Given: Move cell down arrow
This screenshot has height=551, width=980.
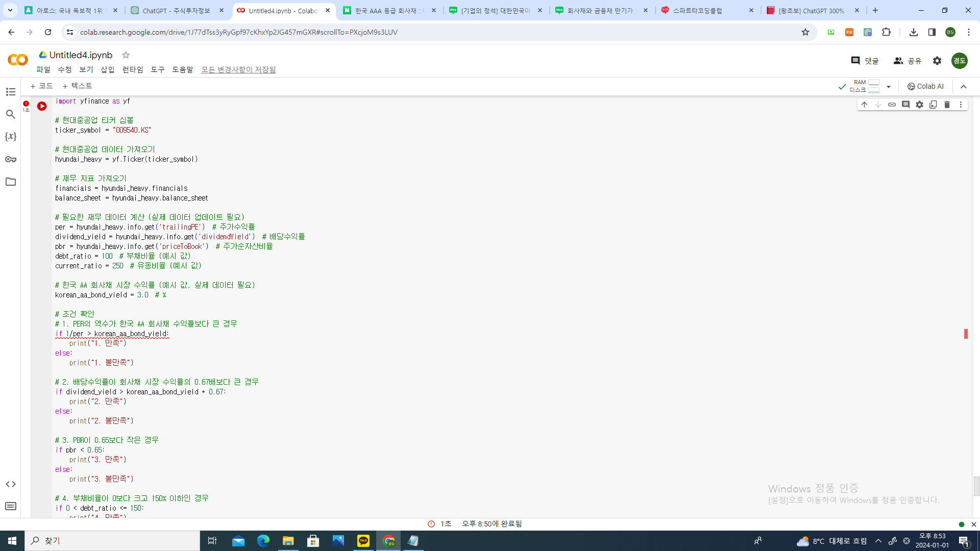Looking at the screenshot, I should pyautogui.click(x=878, y=105).
